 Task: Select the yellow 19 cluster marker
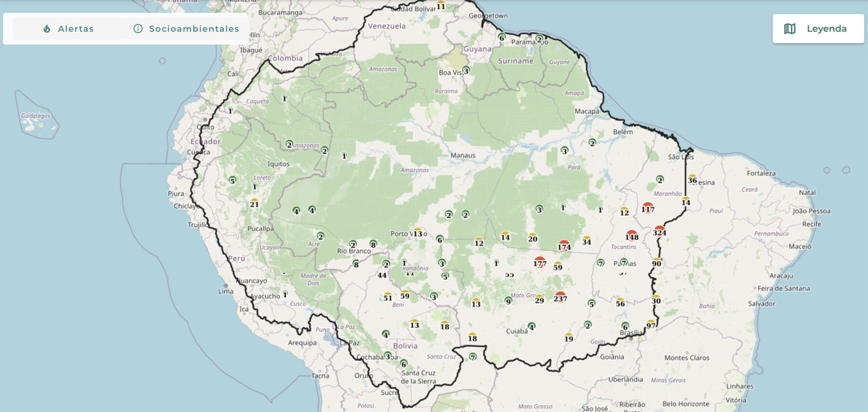click(569, 338)
